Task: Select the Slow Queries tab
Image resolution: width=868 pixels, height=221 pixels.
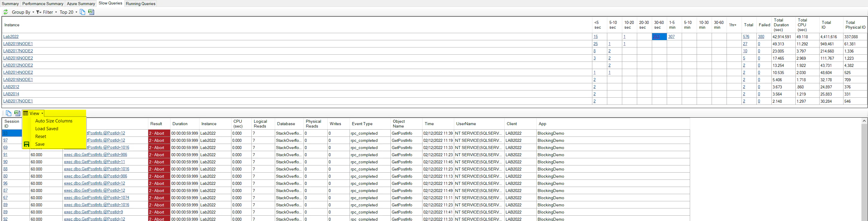Action: (x=110, y=3)
